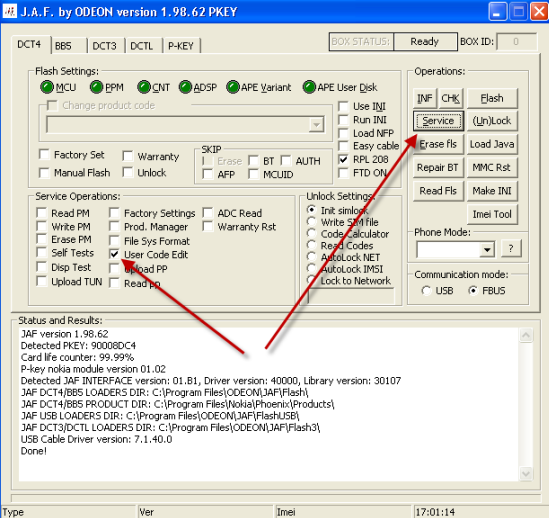Click the Erase fls button
The height and width of the screenshot is (518, 549).
coord(438,144)
